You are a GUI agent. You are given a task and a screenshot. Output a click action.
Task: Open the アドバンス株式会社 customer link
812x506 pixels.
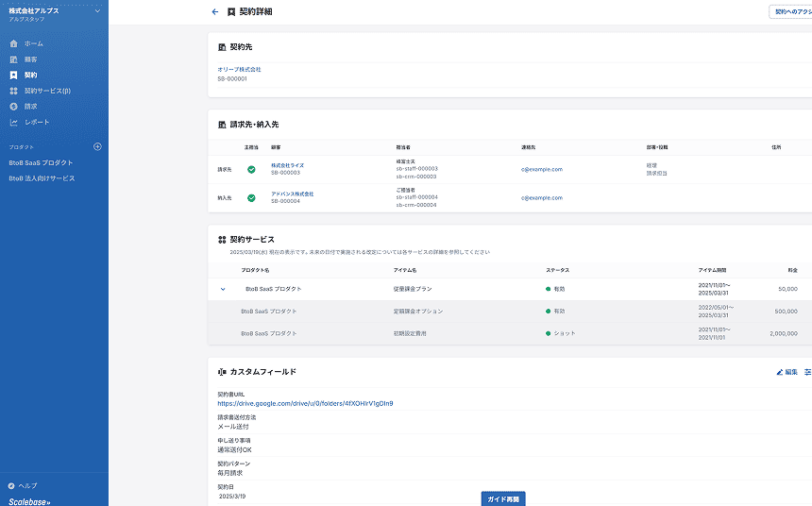[292, 194]
